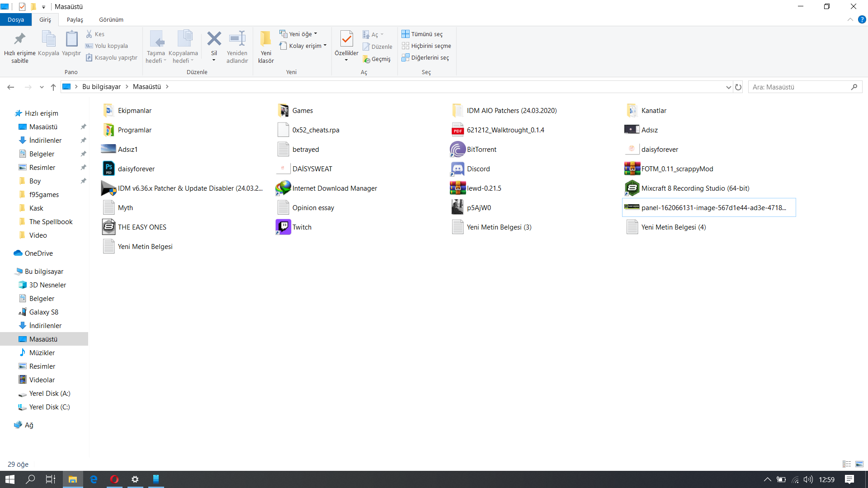
Task: Select the IDM v6.36.x Patcher executable icon
Action: coord(108,188)
